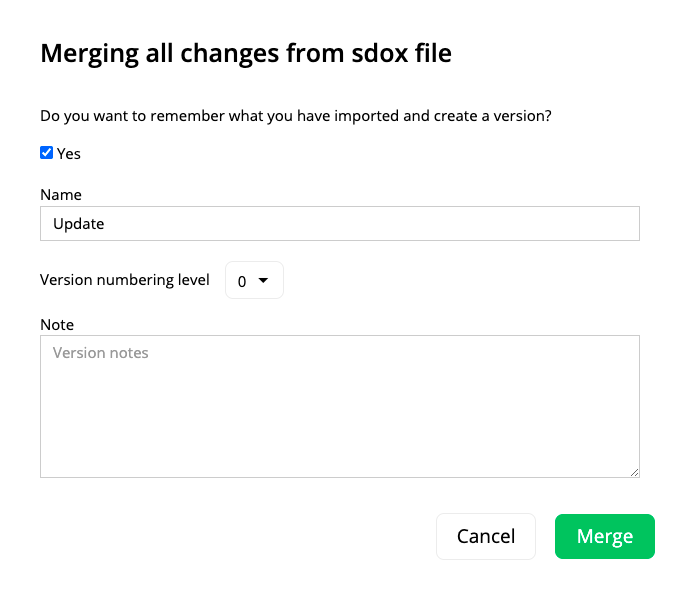Place cursor after the word Update
This screenshot has width=680, height=594.
(105, 224)
